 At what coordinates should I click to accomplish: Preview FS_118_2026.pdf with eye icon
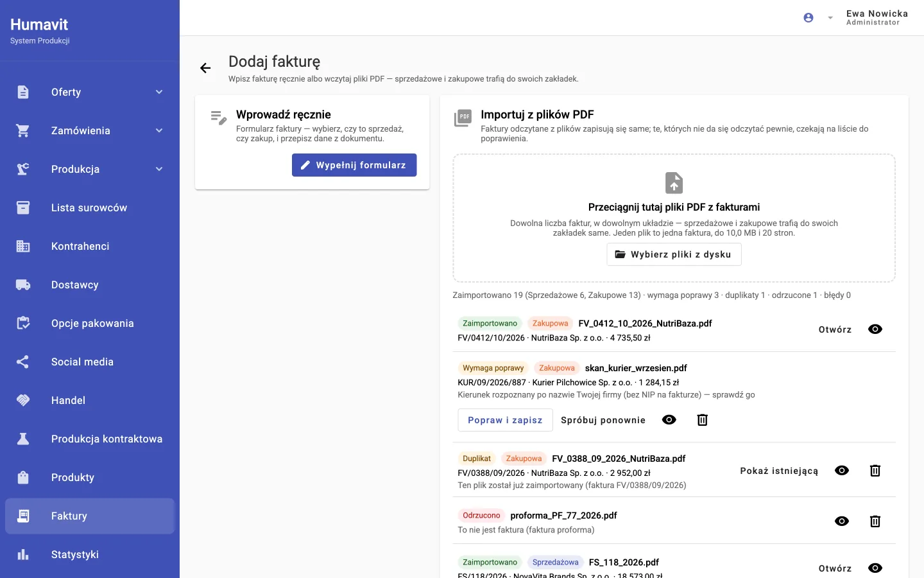tap(875, 568)
